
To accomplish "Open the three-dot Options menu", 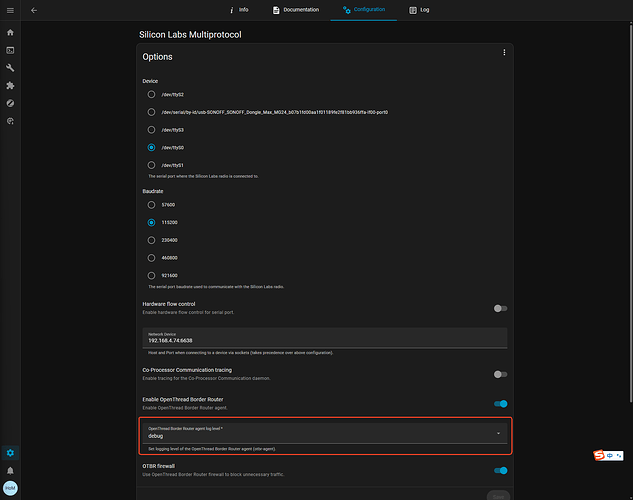I will point(504,53).
